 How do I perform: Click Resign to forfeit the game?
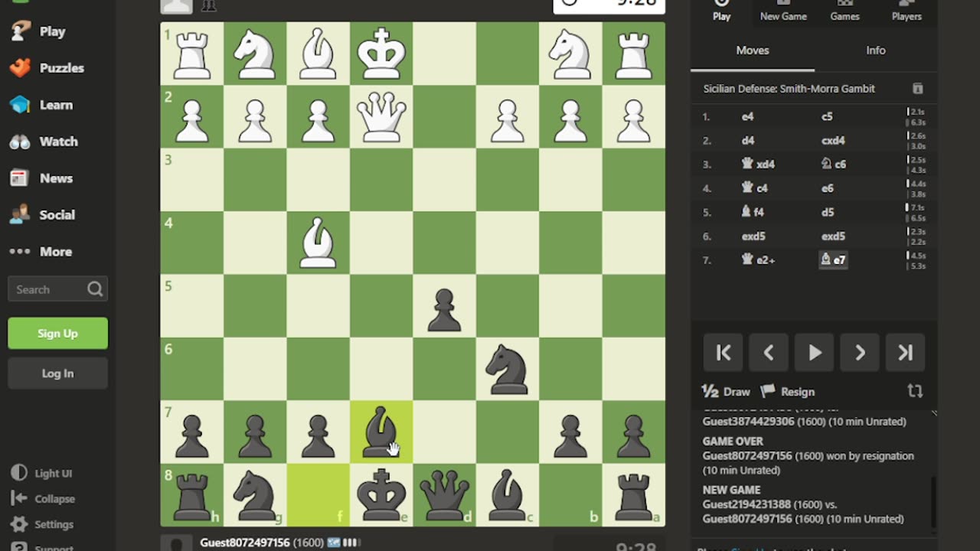(788, 392)
